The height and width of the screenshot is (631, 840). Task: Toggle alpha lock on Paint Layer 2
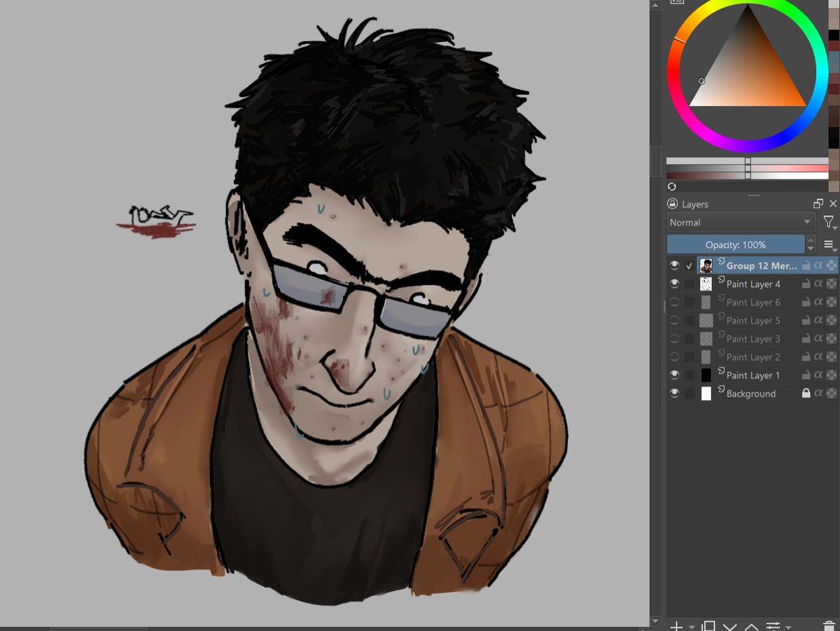coord(831,356)
